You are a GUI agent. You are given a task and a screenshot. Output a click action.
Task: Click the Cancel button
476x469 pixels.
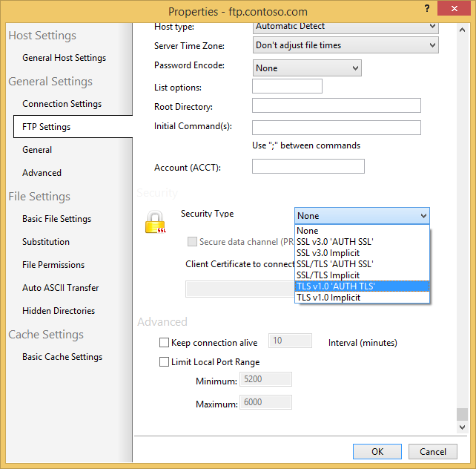(433, 451)
